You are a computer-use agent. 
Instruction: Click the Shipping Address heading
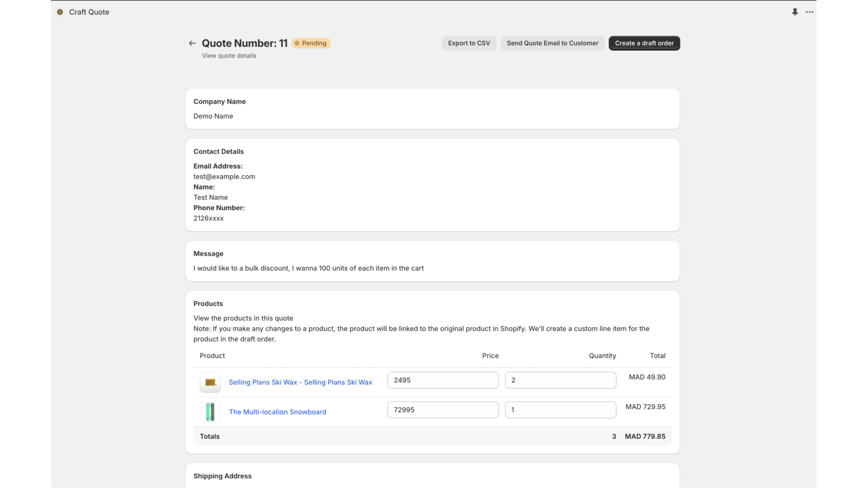pyautogui.click(x=222, y=476)
